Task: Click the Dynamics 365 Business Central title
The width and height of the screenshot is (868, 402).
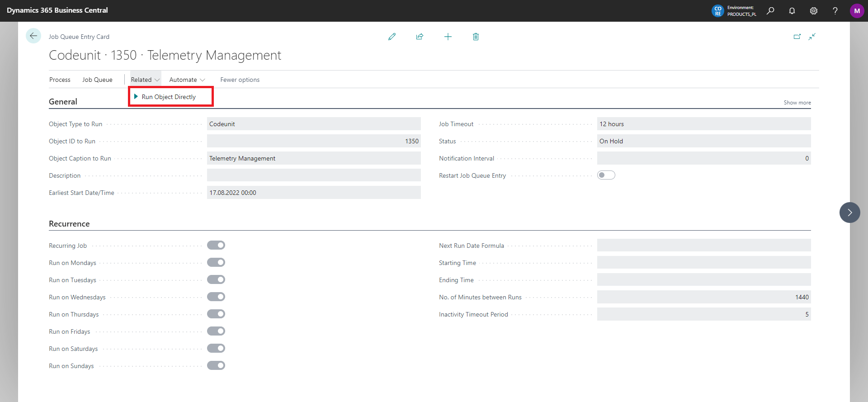Action: pos(57,10)
